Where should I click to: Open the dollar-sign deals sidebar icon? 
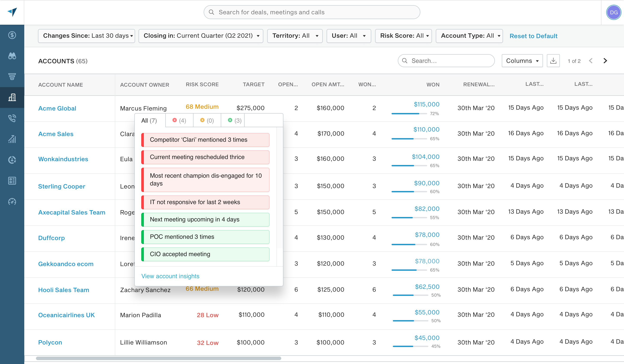(12, 35)
